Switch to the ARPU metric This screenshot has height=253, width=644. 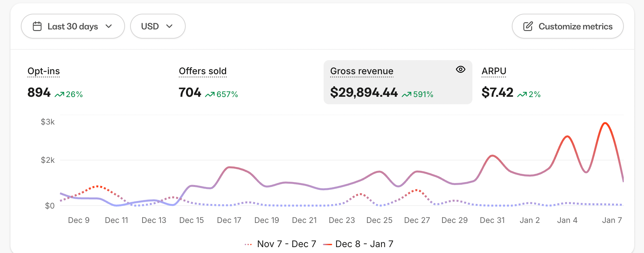point(494,71)
